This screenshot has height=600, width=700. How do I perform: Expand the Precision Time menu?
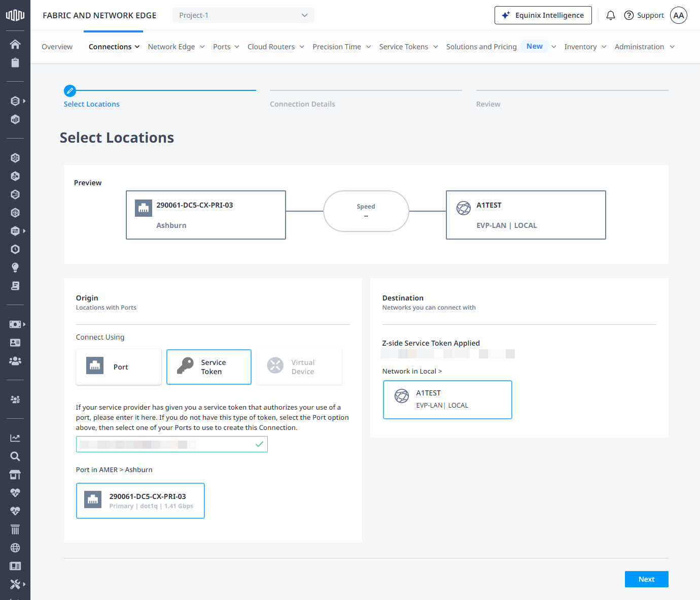click(x=342, y=47)
